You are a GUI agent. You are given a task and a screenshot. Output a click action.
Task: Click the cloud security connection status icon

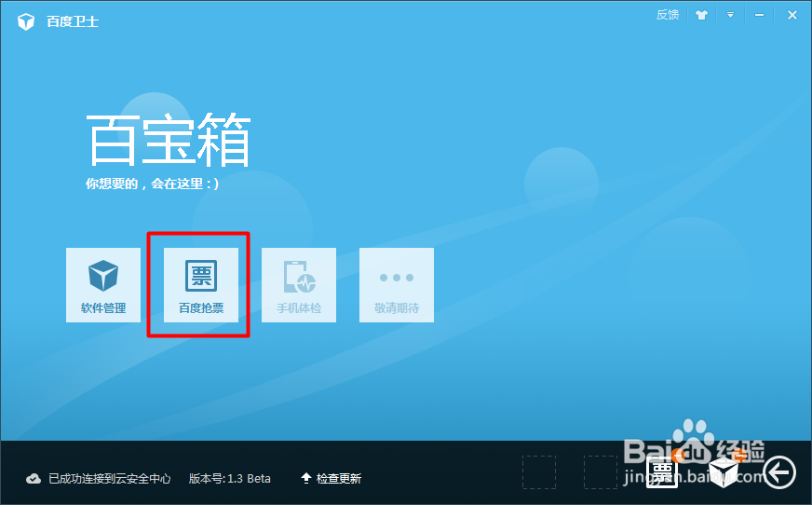34,478
